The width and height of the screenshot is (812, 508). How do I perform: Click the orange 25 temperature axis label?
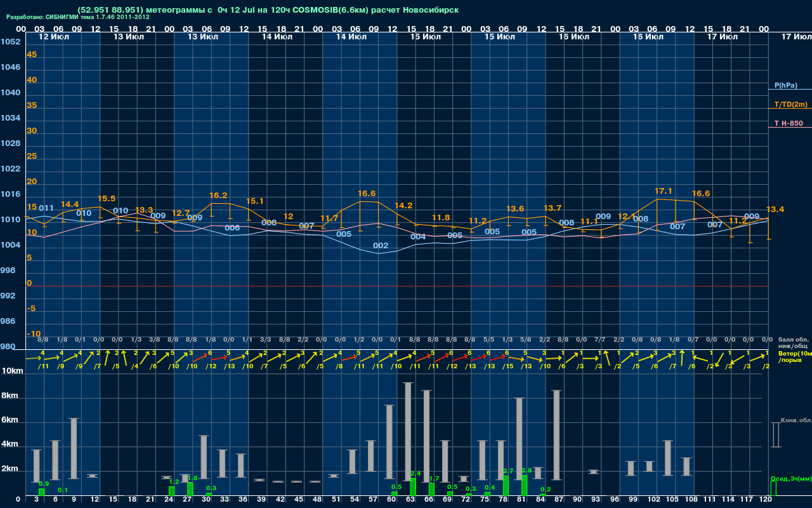coord(32,156)
